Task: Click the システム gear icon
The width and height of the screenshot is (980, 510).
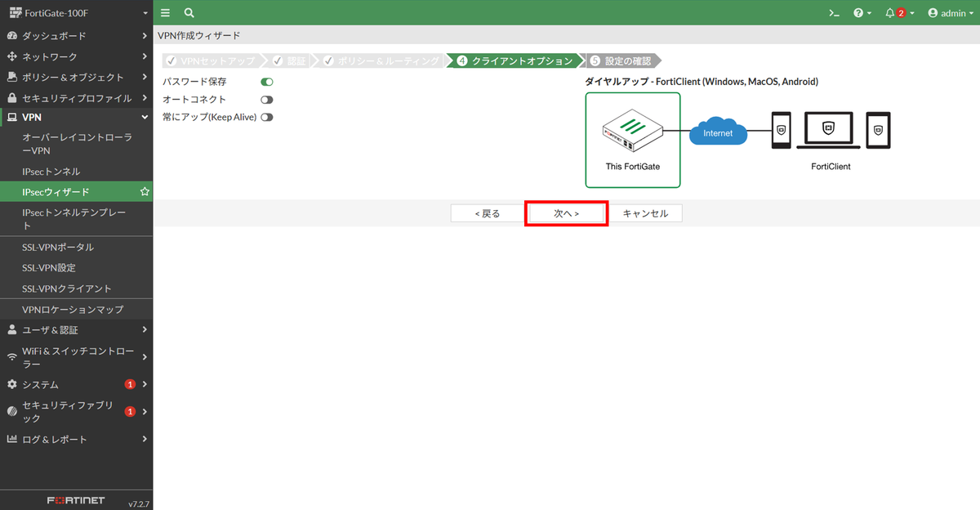Action: pos(12,384)
